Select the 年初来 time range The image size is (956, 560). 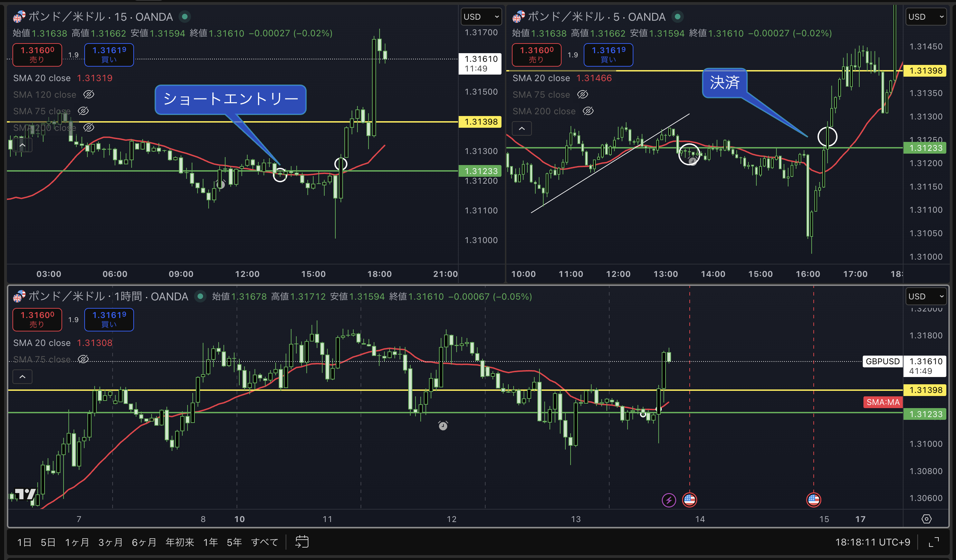point(180,542)
